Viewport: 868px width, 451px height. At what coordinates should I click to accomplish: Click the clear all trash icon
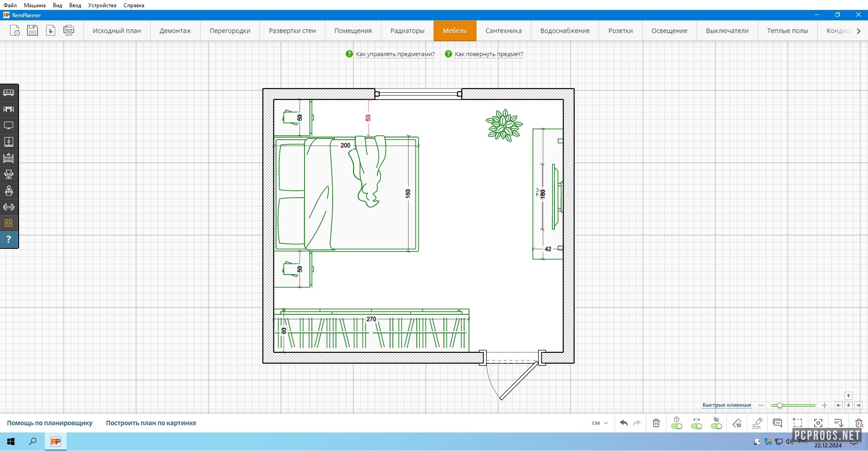859,423
